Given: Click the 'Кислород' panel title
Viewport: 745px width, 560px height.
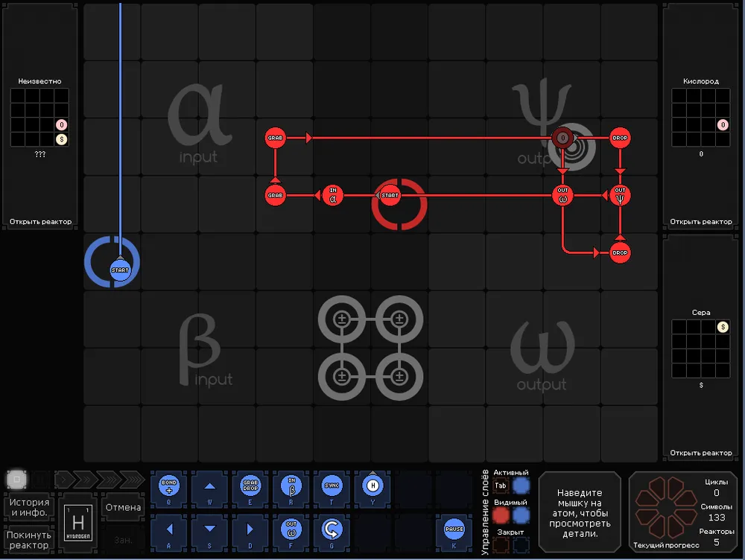Looking at the screenshot, I should coord(701,81).
